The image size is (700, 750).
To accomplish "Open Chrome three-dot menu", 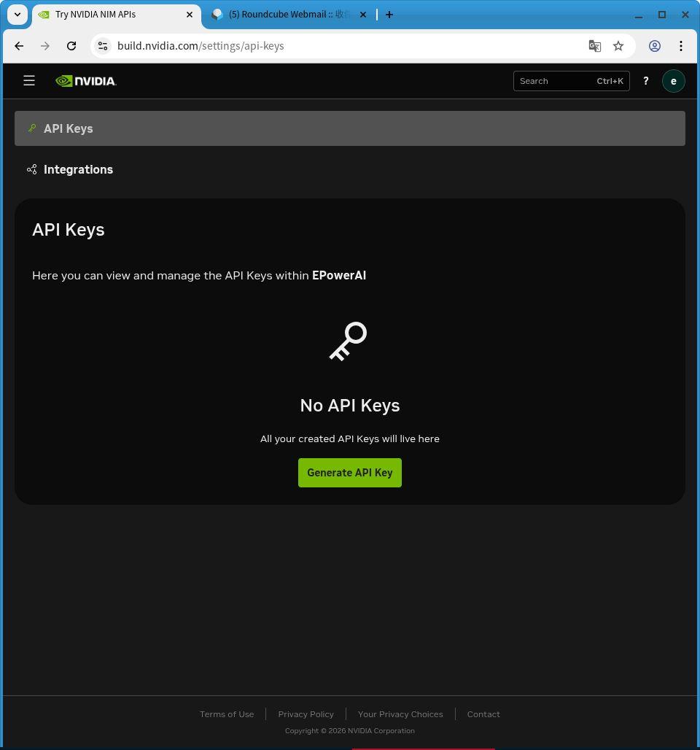I will click(x=681, y=46).
